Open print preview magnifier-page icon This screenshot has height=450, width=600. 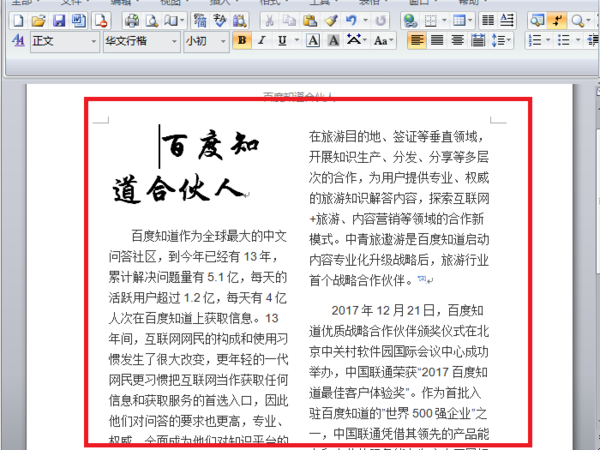click(x=152, y=20)
